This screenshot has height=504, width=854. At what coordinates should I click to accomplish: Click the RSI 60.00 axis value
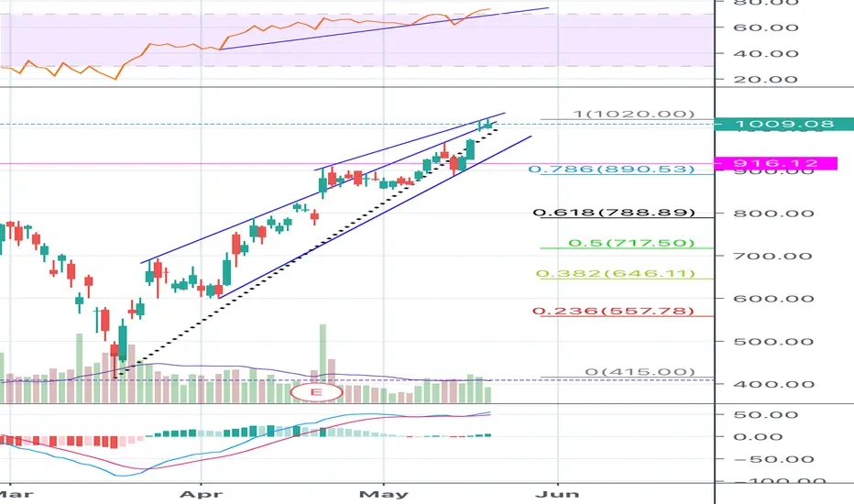click(766, 27)
